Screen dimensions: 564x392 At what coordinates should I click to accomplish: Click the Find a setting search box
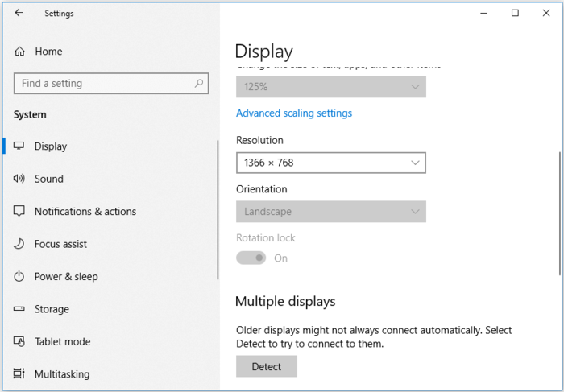click(x=111, y=84)
